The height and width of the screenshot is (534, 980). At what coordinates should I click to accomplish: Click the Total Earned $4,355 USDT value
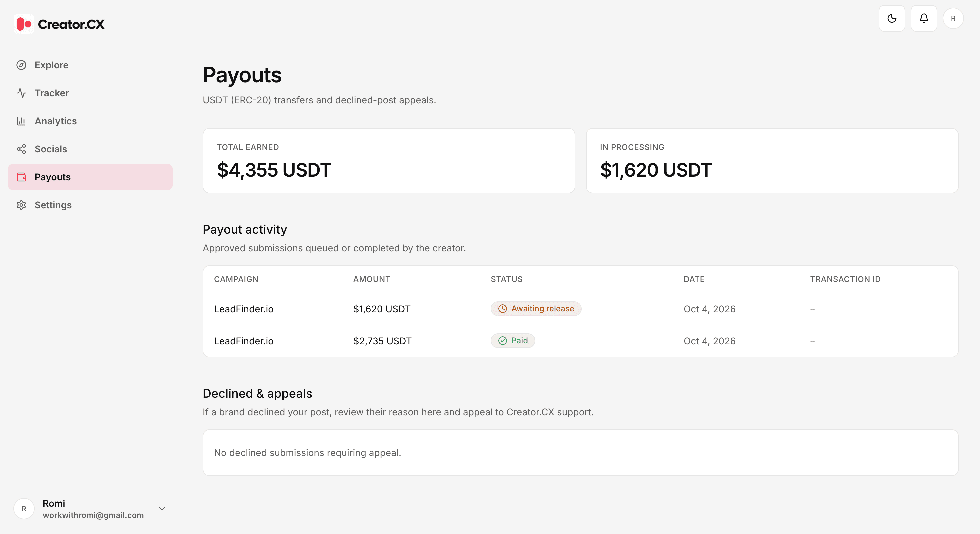(x=274, y=170)
